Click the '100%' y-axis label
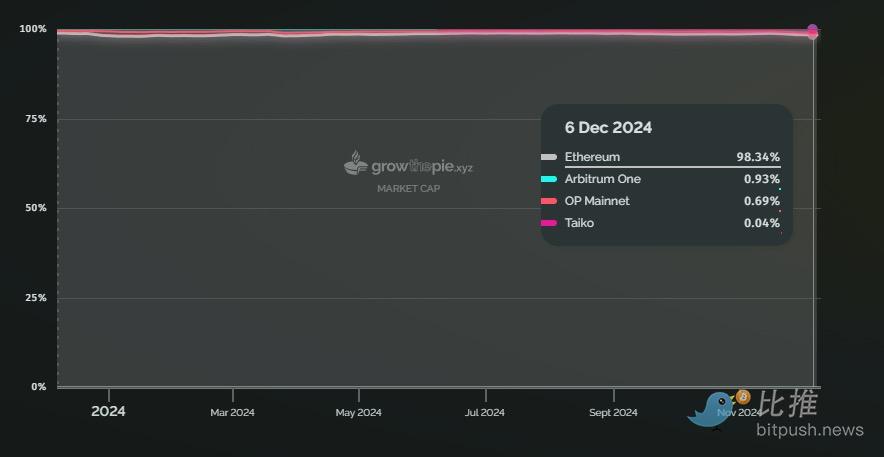 point(33,29)
